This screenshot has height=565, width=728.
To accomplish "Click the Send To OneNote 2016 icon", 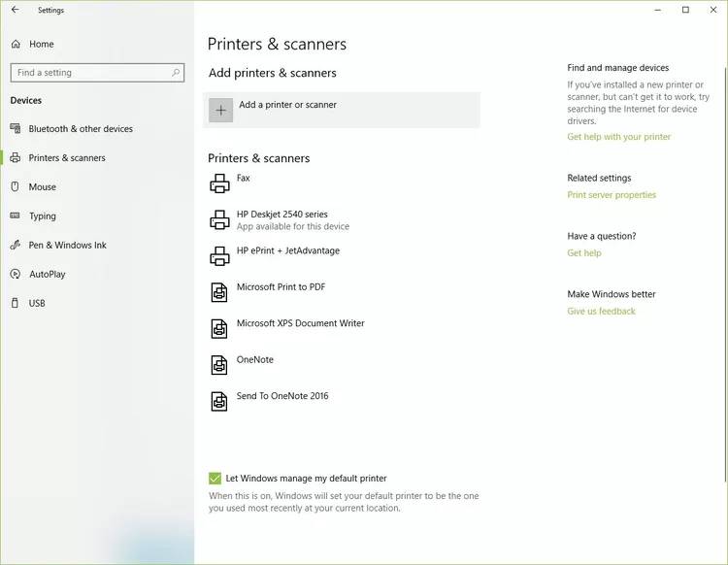I will click(219, 401).
